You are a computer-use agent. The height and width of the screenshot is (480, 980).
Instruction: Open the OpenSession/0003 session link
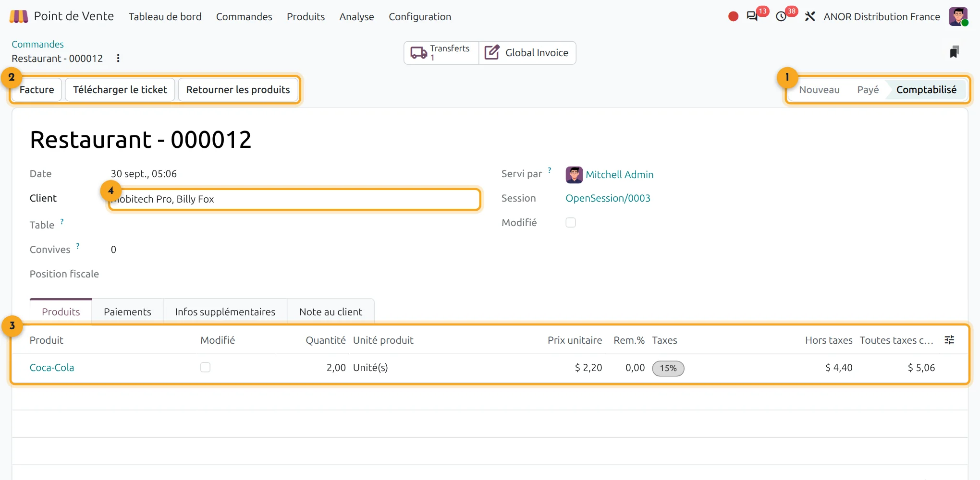coord(608,198)
